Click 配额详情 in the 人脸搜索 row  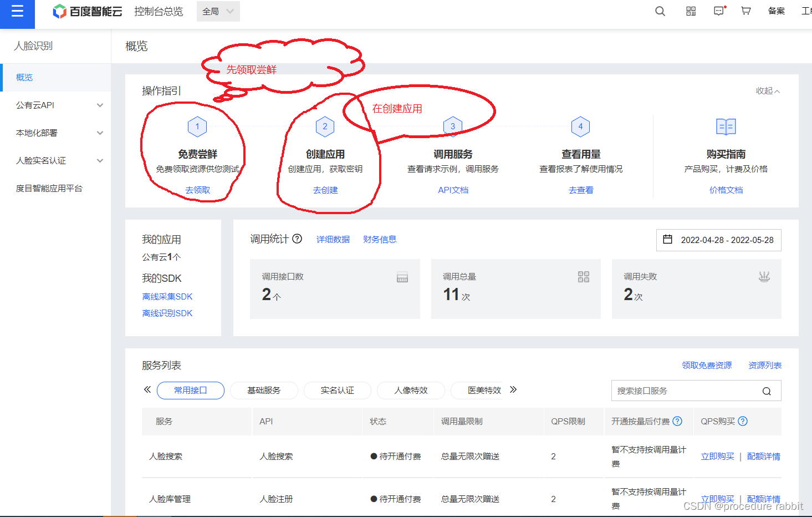click(763, 456)
